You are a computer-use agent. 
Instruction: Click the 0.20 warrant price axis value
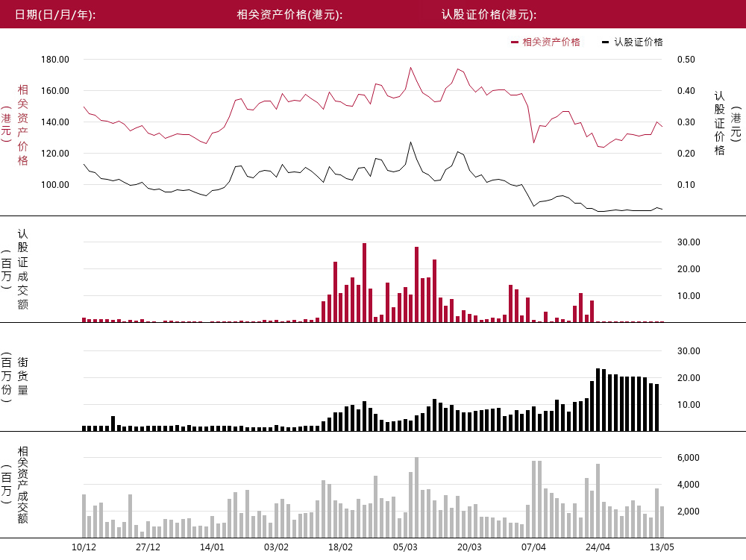tap(686, 154)
